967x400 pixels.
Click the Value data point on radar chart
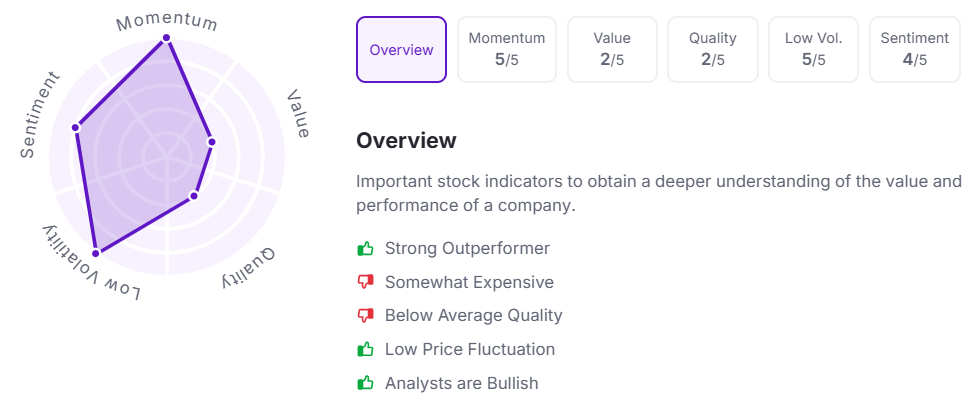point(212,142)
